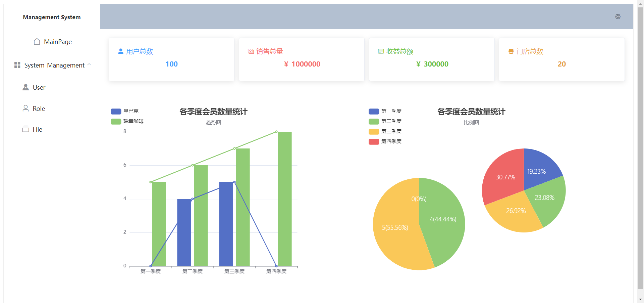
Task: Click the 趋势图 chart subtitle
Action: click(213, 122)
